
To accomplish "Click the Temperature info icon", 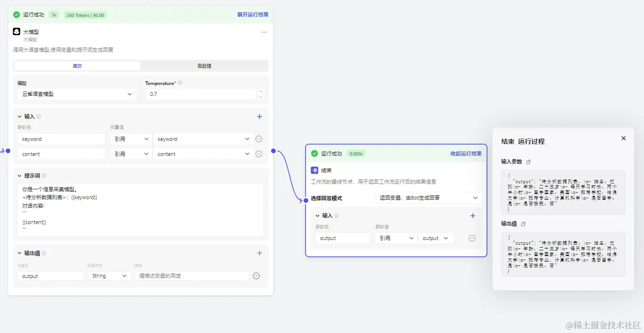I will click(180, 83).
